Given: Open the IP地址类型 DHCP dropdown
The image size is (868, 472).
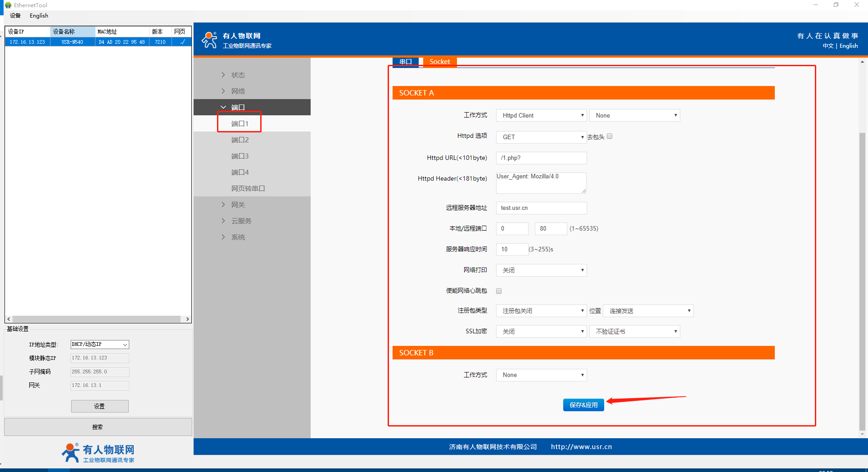Looking at the screenshot, I should [x=99, y=345].
